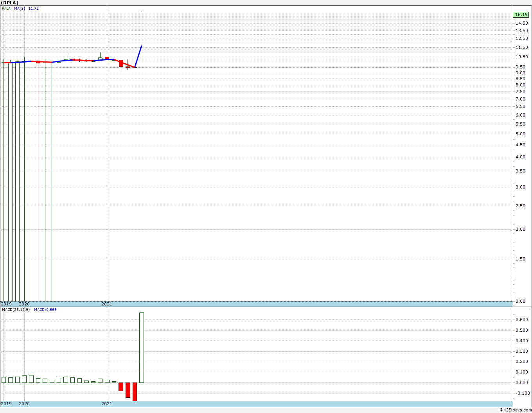Click the 3.50 price axis label
This screenshot has height=413, width=532.
click(520, 171)
